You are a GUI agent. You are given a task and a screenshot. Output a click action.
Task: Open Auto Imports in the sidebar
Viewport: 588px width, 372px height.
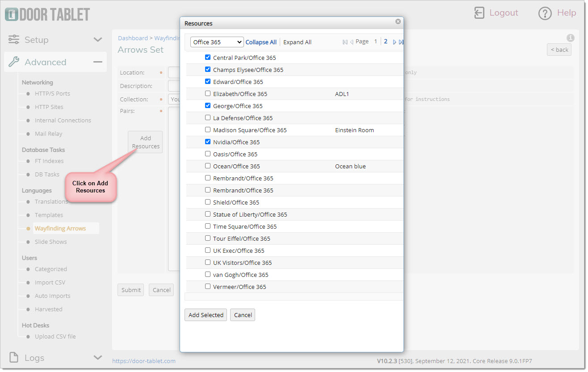click(53, 296)
